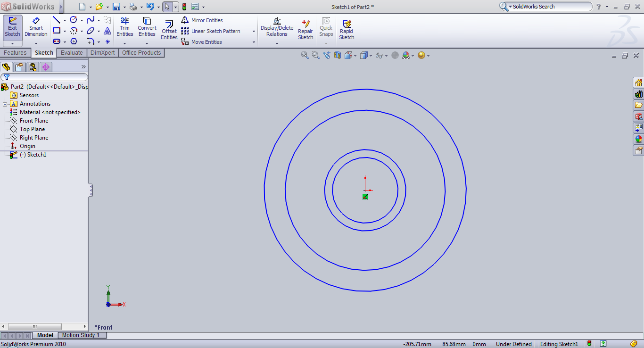Viewport: 644px width, 348px height.
Task: Open the DimXpertManager tab
Action: [x=46, y=66]
